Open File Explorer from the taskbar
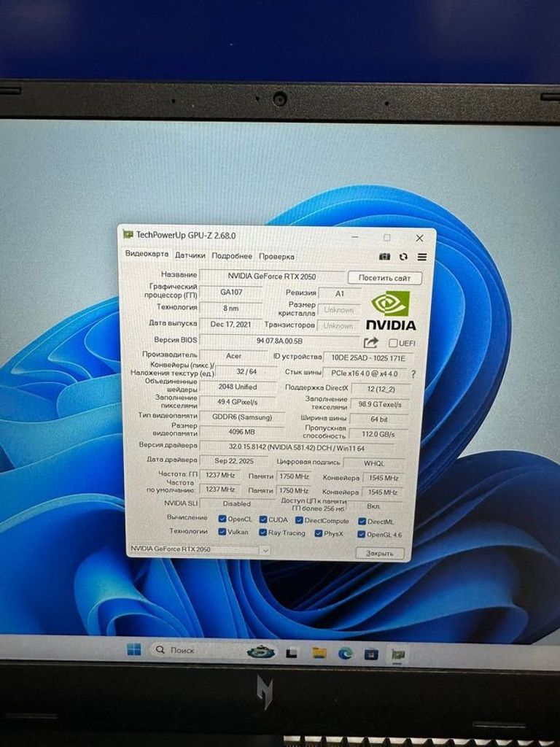The image size is (560, 747). (x=319, y=653)
